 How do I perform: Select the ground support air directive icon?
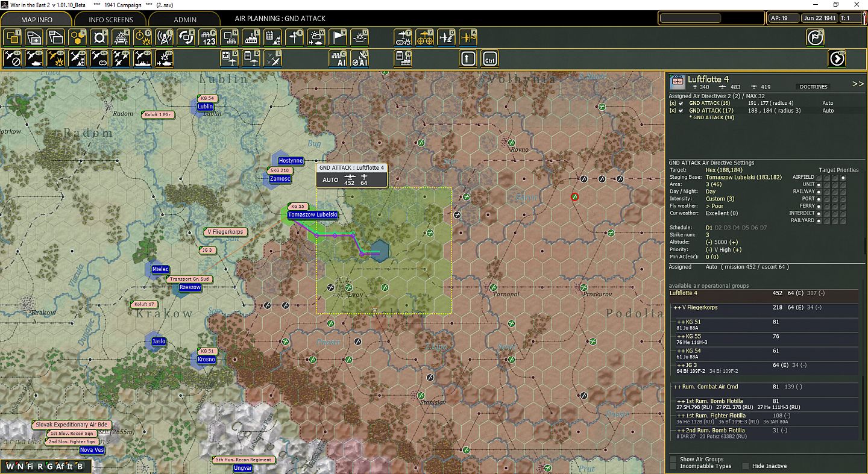34,58
